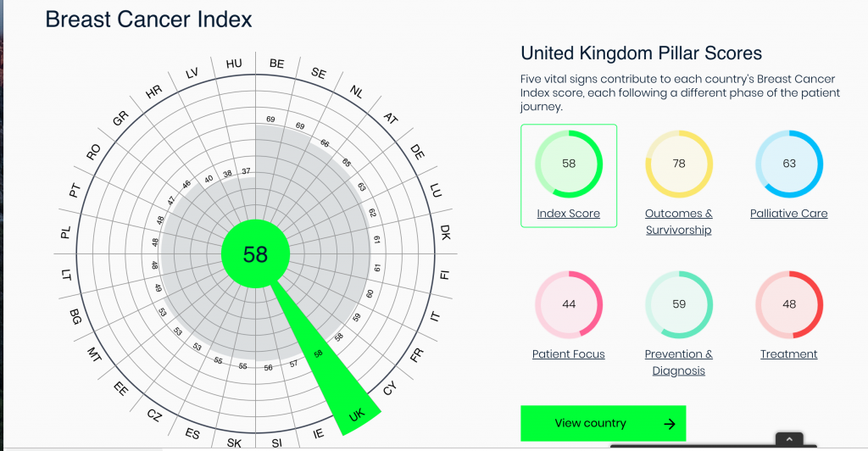Open the Palliative Care link
The height and width of the screenshot is (451, 868).
pos(789,214)
